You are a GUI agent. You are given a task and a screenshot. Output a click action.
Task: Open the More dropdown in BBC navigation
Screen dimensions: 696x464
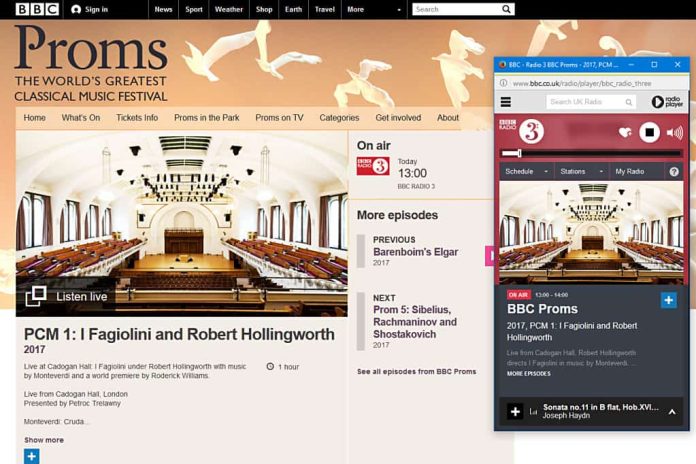374,9
